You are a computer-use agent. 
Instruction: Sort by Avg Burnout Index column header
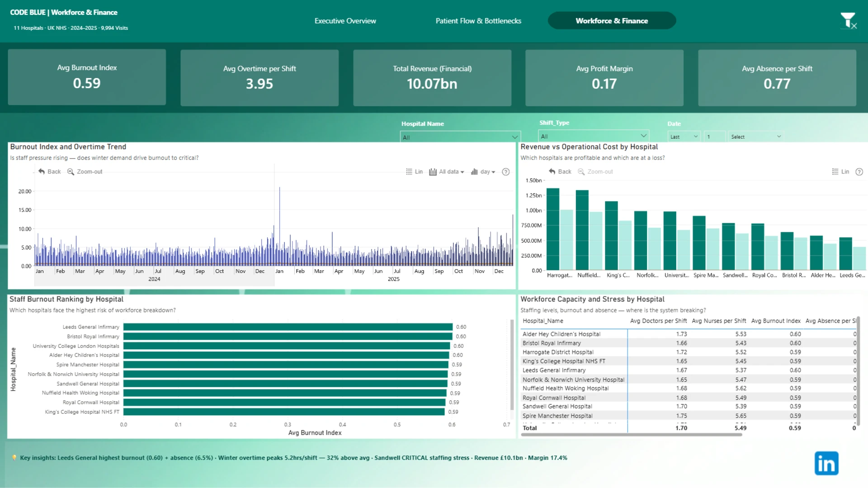click(x=776, y=321)
